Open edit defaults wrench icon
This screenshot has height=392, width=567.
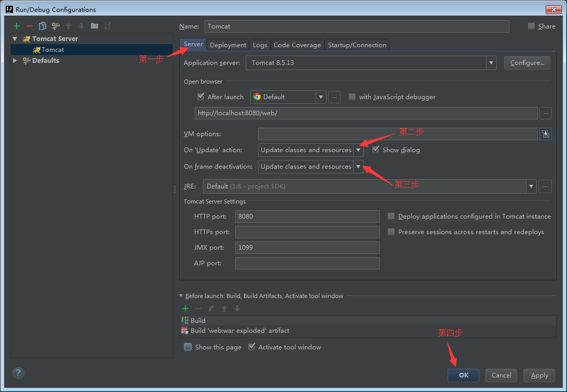(x=56, y=26)
